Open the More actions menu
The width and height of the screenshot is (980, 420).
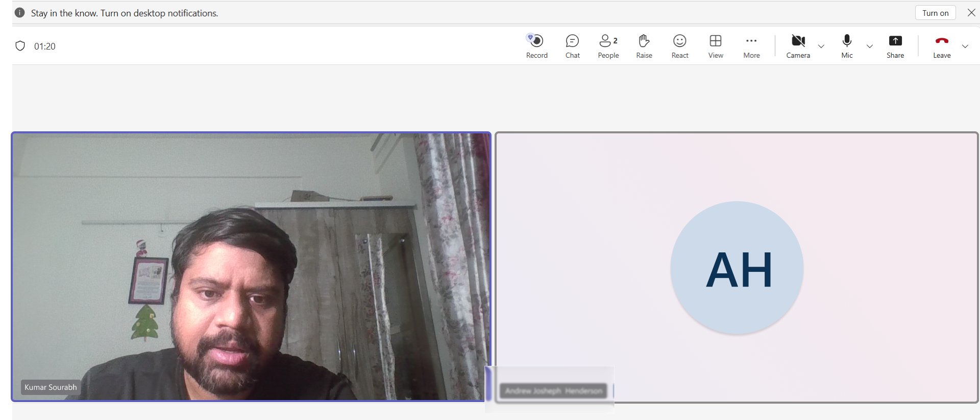click(751, 46)
